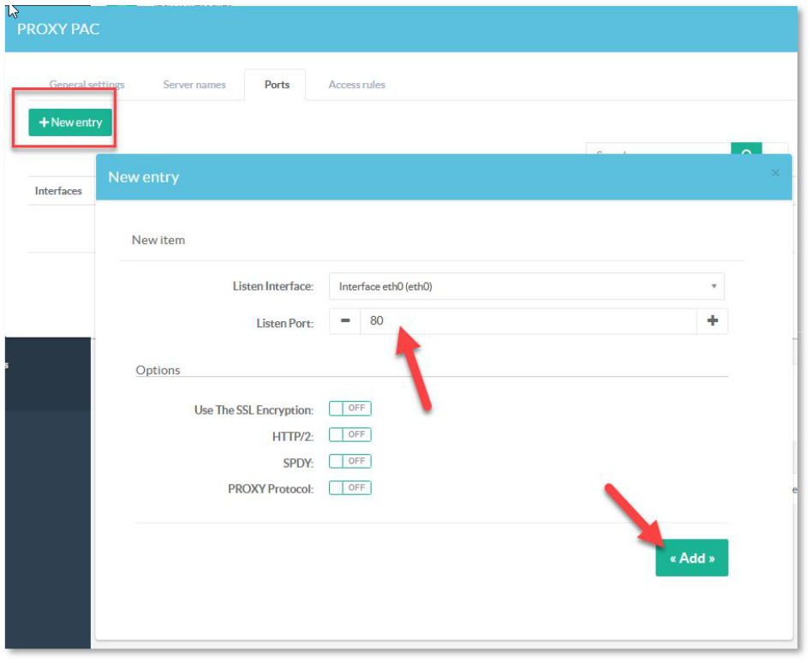Enable the HTTP/2 toggle
This screenshot has width=812, height=663.
tap(349, 435)
